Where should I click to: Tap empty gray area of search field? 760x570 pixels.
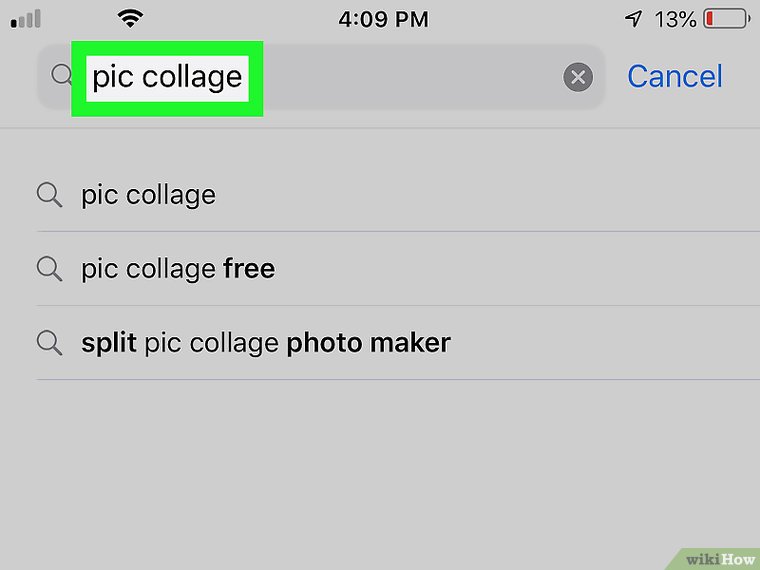point(410,77)
